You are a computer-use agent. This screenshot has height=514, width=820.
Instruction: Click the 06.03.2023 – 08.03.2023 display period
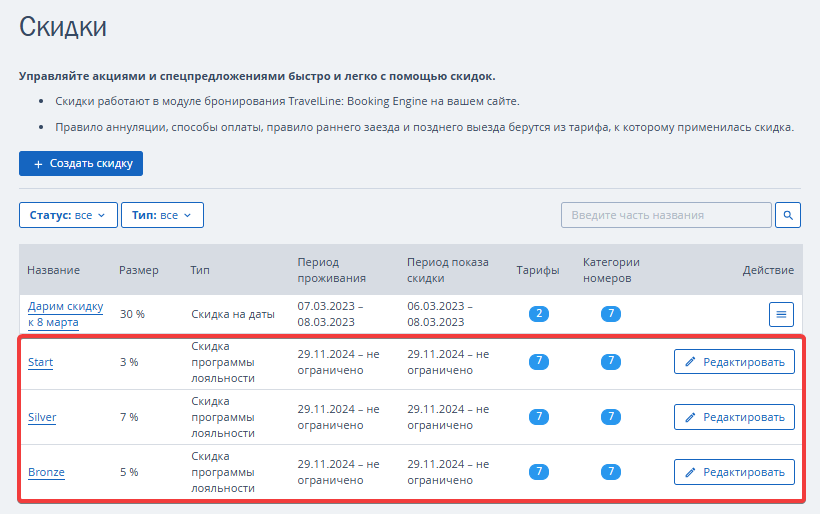pyautogui.click(x=440, y=314)
